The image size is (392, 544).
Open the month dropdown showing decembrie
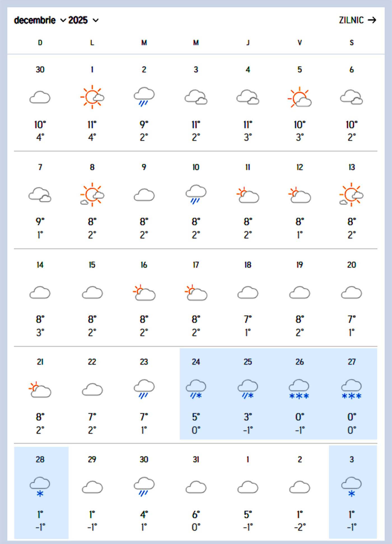40,20
